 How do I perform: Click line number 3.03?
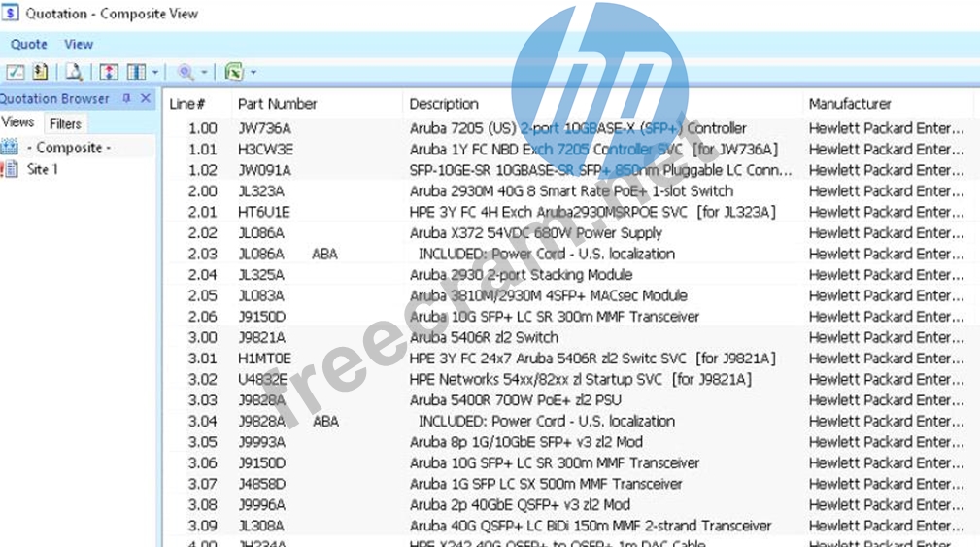[202, 400]
